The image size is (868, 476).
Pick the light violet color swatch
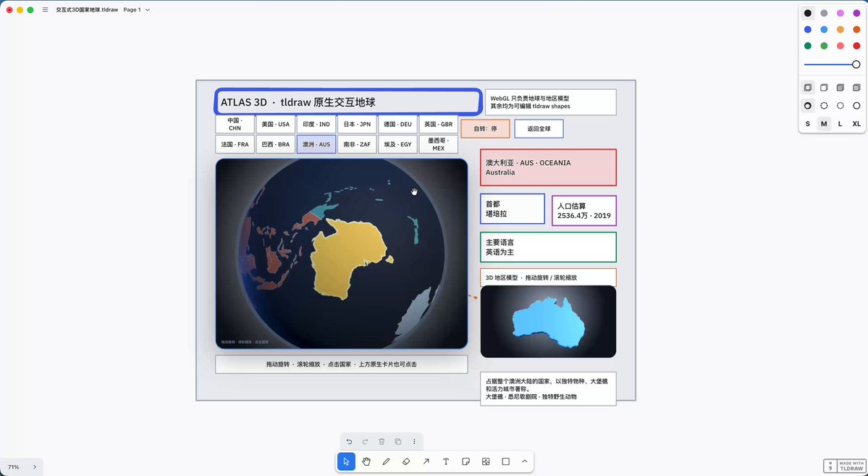click(840, 13)
